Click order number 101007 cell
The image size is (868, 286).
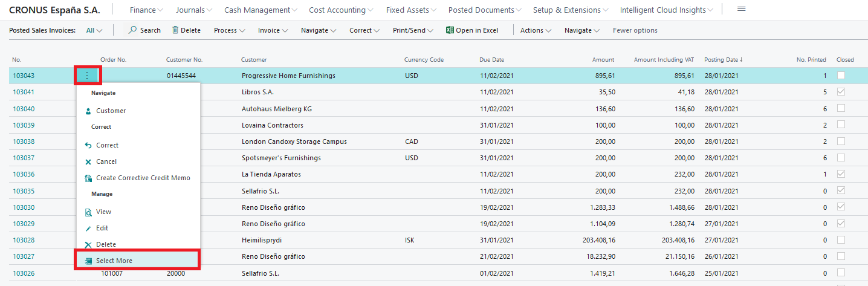pyautogui.click(x=111, y=273)
